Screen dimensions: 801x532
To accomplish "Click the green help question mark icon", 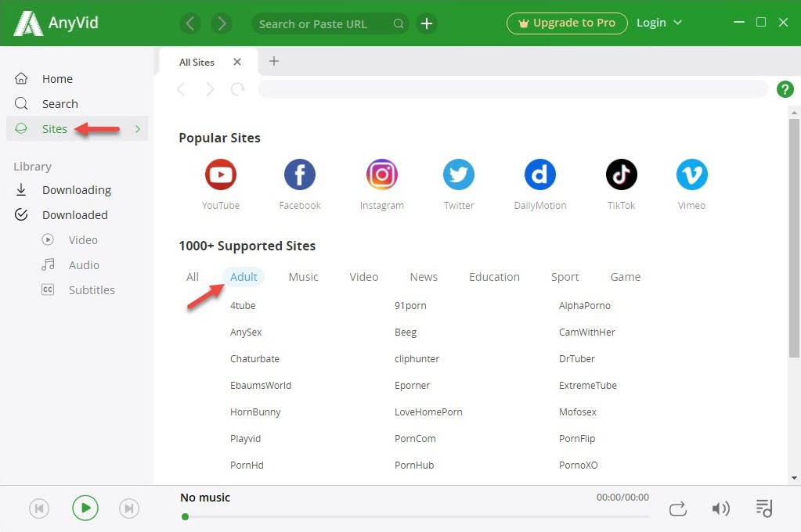I will [785, 89].
